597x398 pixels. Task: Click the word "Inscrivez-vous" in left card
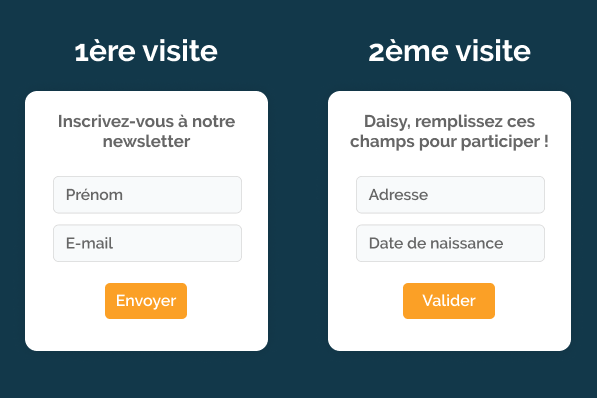(x=116, y=121)
